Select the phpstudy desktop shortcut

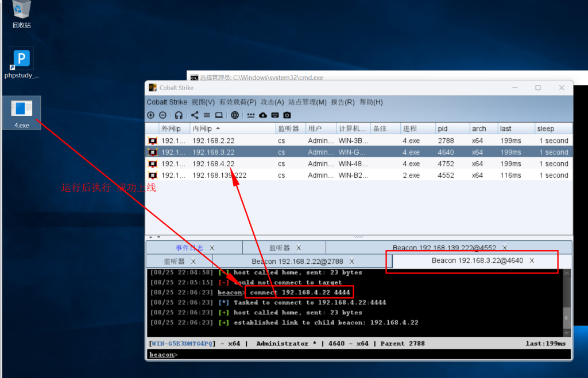[21, 63]
